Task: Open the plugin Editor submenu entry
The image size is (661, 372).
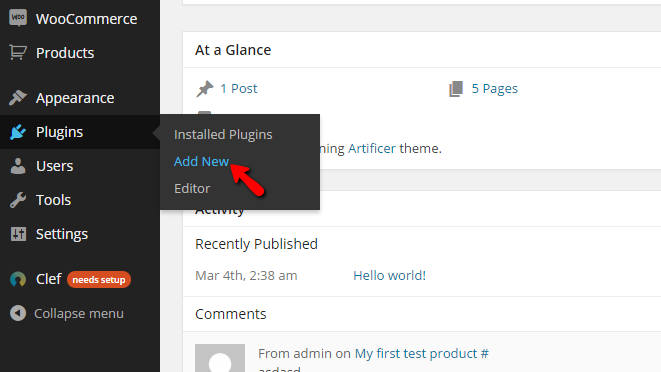Action: (192, 188)
